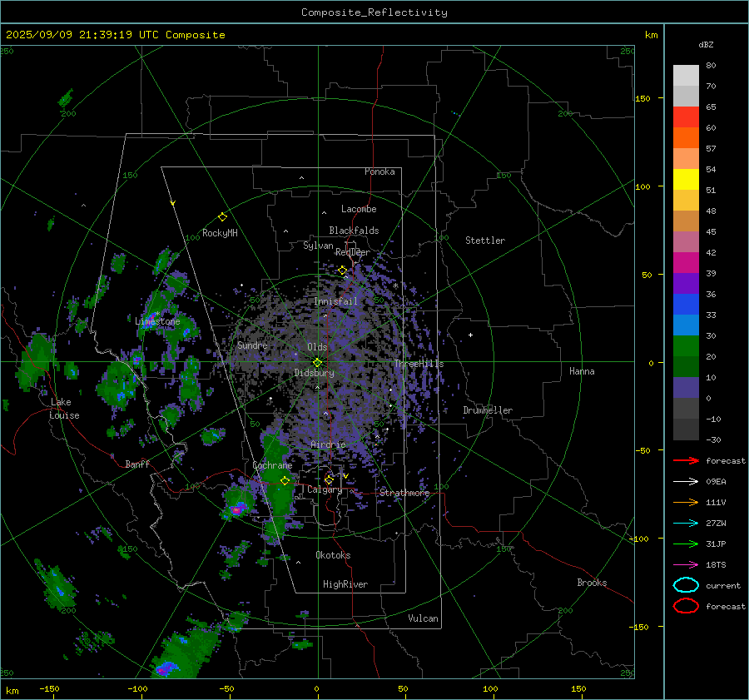Click the Okotoks label

pos(333,555)
